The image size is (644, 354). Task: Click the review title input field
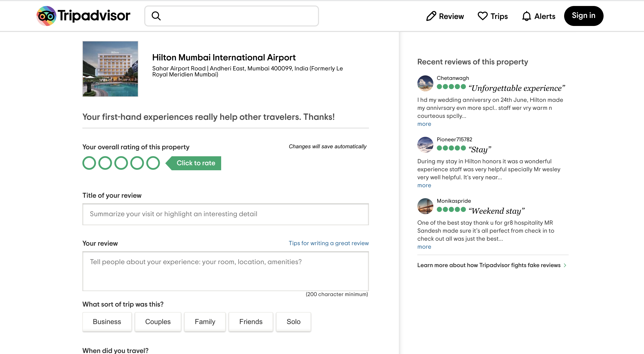click(225, 214)
